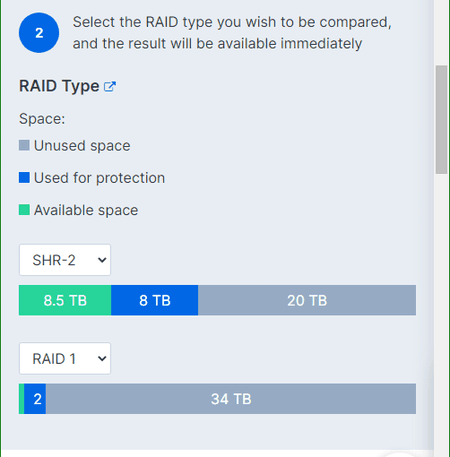Click the blue step 2 circle badge

[39, 33]
